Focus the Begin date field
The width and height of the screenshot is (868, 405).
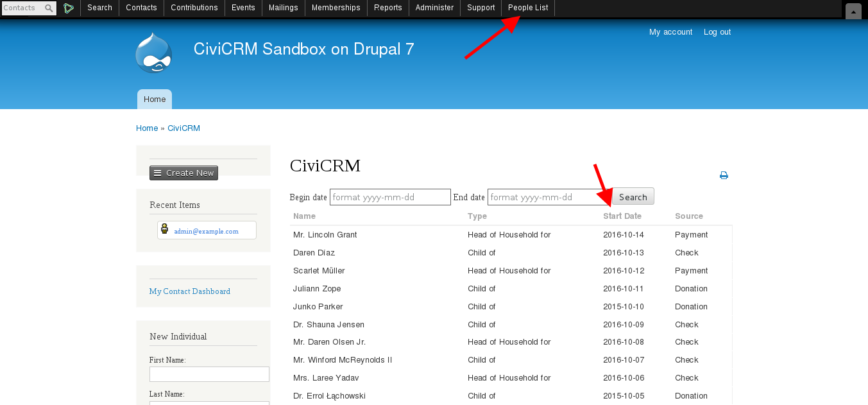point(390,197)
